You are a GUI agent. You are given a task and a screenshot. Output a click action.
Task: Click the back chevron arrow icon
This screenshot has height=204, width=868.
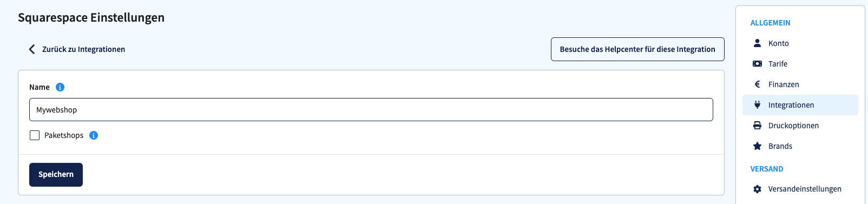31,49
